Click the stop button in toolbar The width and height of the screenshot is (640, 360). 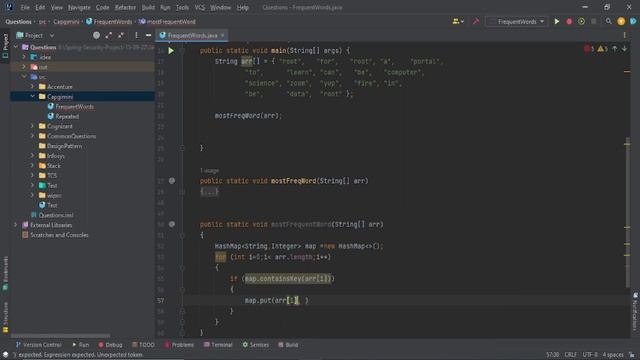tap(593, 21)
